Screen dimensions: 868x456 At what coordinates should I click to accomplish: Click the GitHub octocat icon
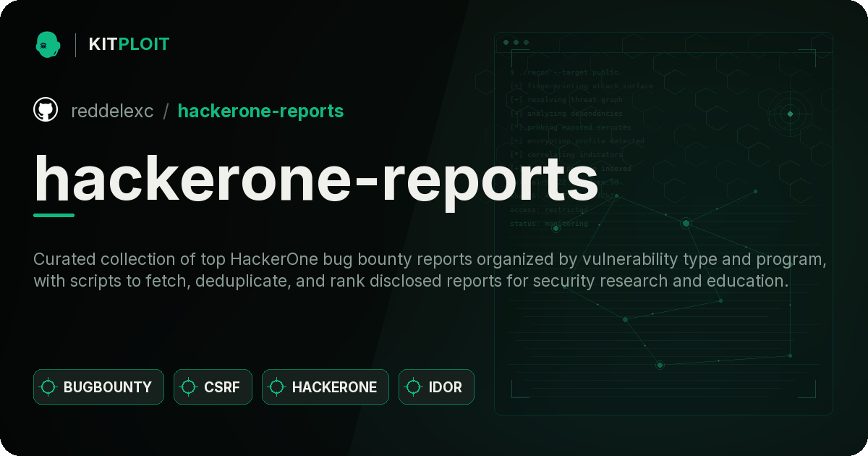[46, 110]
